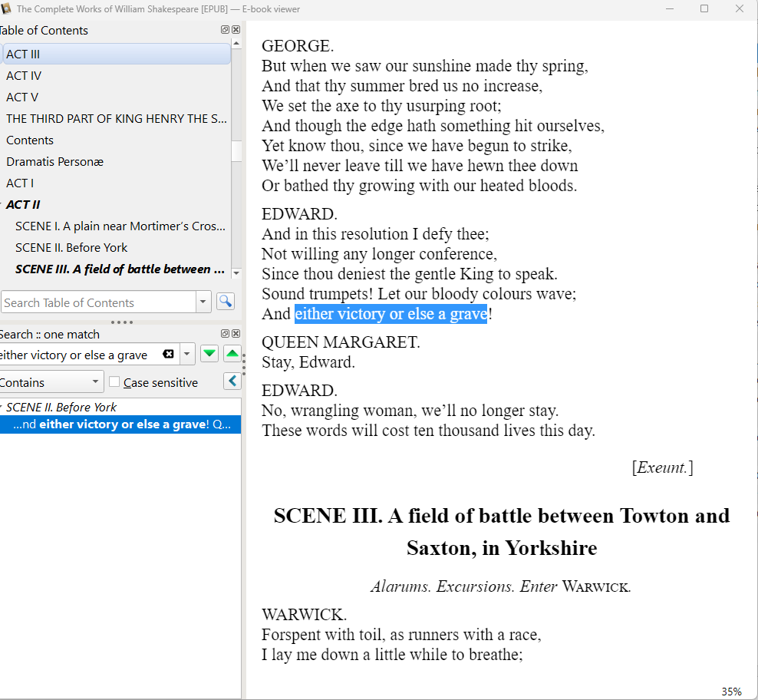This screenshot has width=758, height=700.
Task: Click the panel splitter dots between TOC and Search
Action: [x=121, y=322]
